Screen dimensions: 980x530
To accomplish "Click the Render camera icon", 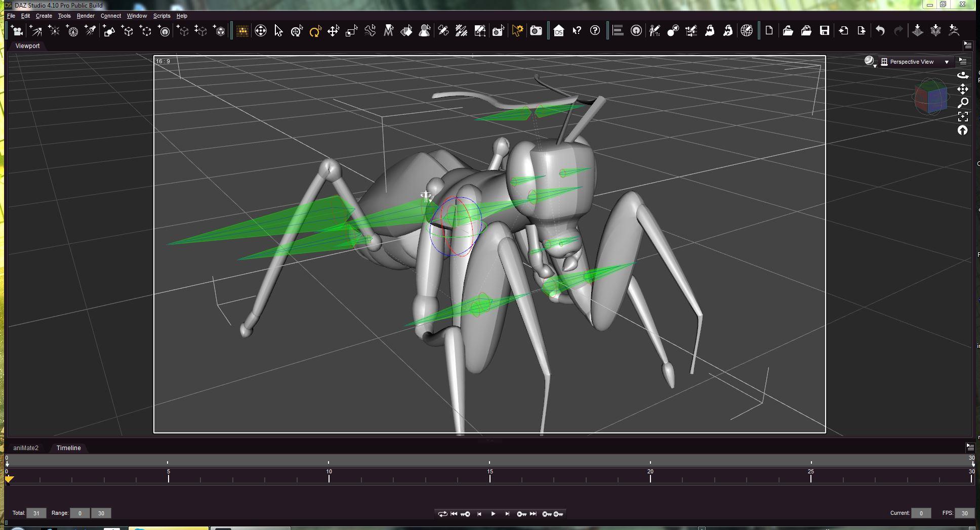I will click(536, 31).
